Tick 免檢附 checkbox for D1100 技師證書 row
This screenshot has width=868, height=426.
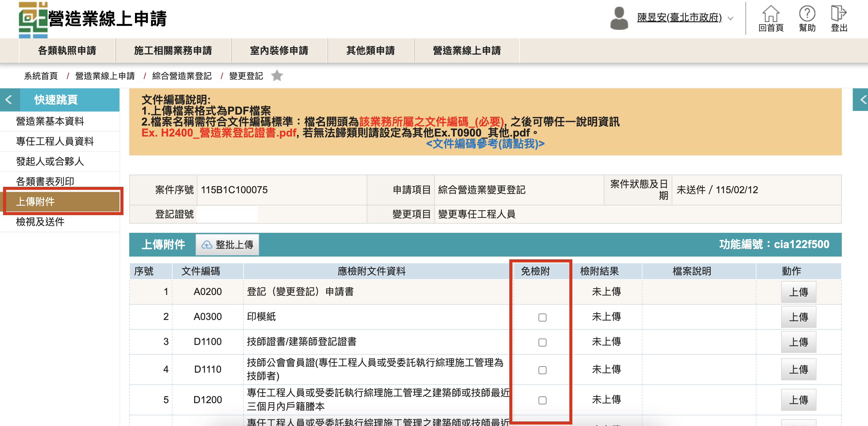click(542, 343)
